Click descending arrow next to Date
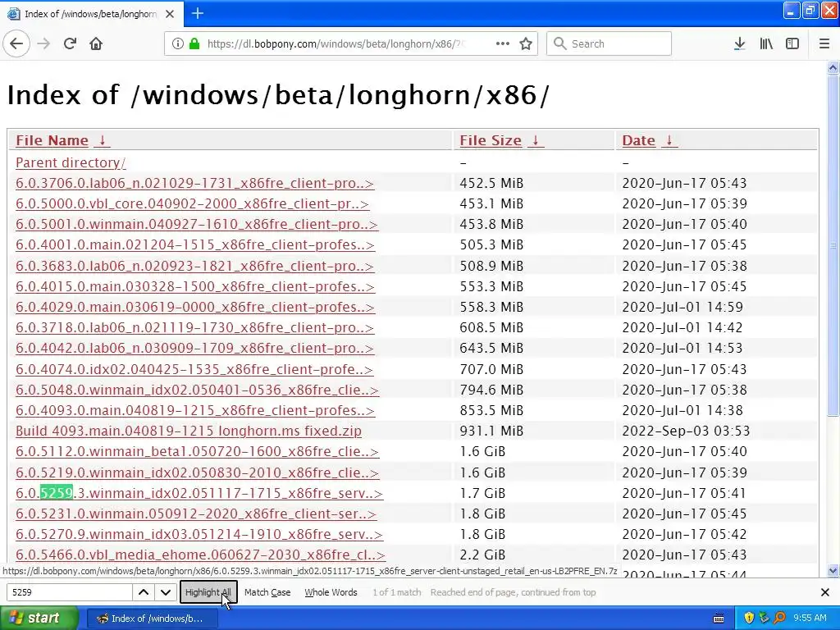The height and width of the screenshot is (630, 840). point(669,140)
